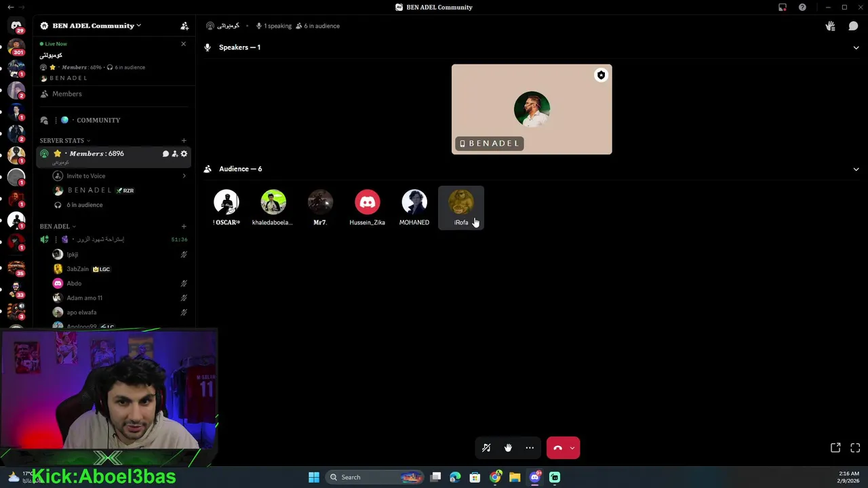Open Task View on taskbar
This screenshot has height=488, width=868.
tap(436, 477)
